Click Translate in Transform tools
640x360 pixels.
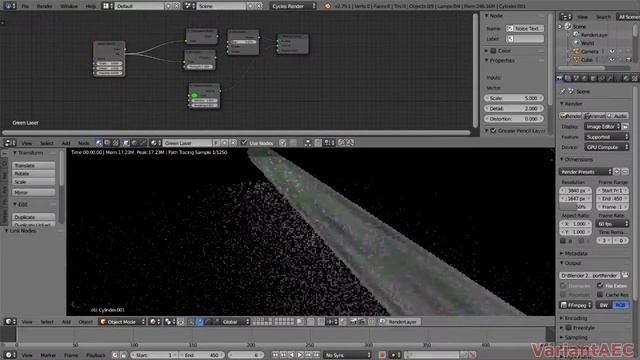point(33,165)
